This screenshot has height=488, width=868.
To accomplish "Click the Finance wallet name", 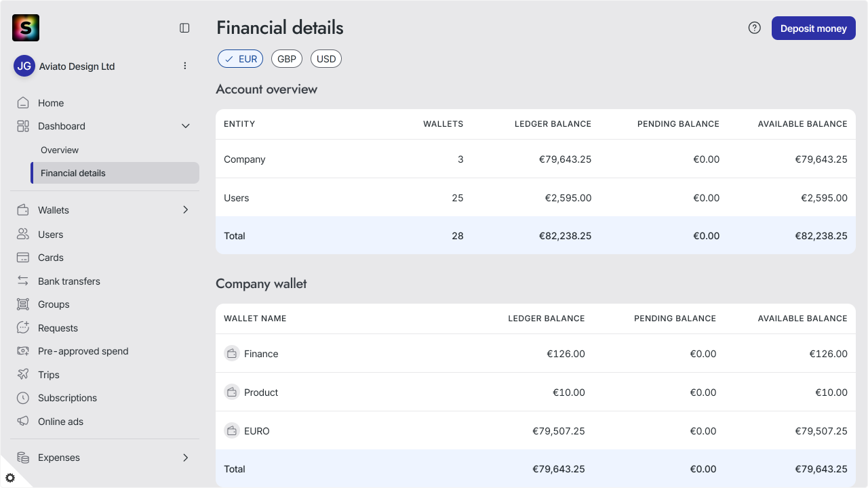I will coord(261,354).
